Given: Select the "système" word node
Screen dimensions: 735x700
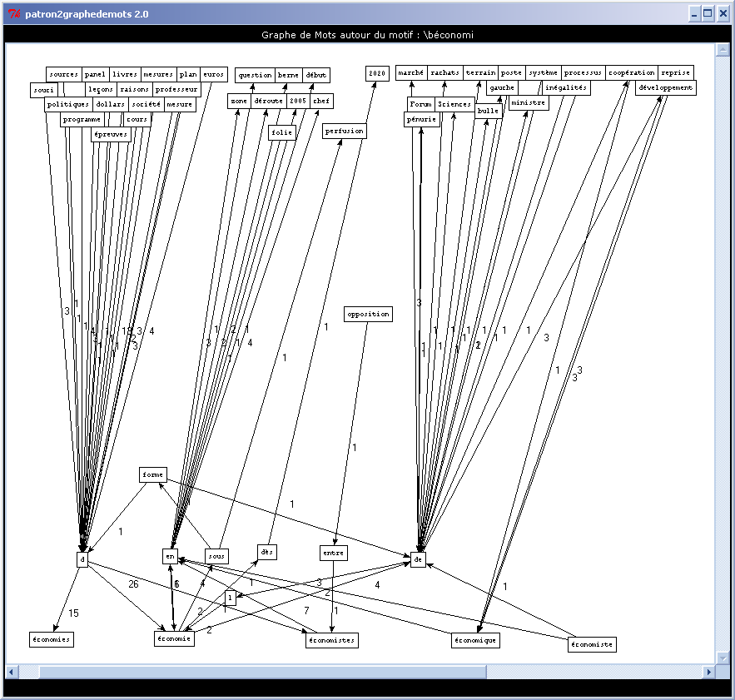Looking at the screenshot, I should click(x=544, y=72).
